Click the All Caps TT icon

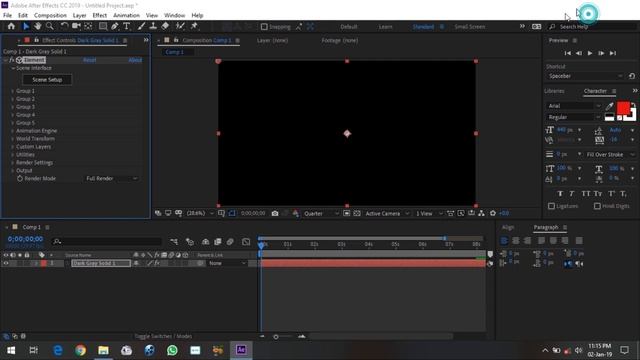586,193
